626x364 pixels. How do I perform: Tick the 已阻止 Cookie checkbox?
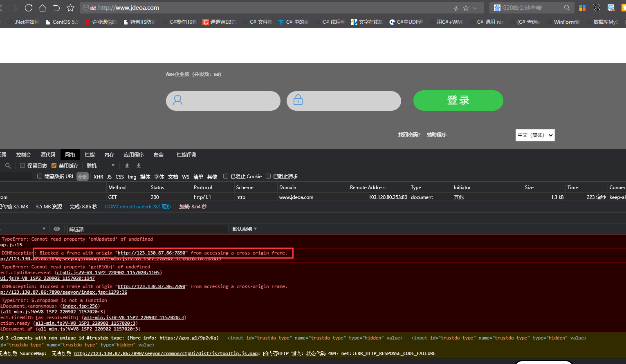click(226, 176)
